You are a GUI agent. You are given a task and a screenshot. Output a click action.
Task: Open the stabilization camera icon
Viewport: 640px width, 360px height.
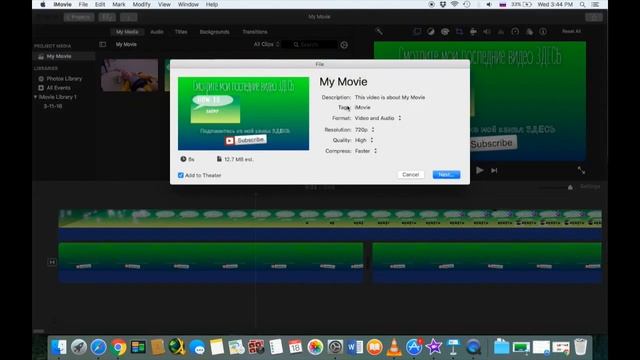[473, 31]
